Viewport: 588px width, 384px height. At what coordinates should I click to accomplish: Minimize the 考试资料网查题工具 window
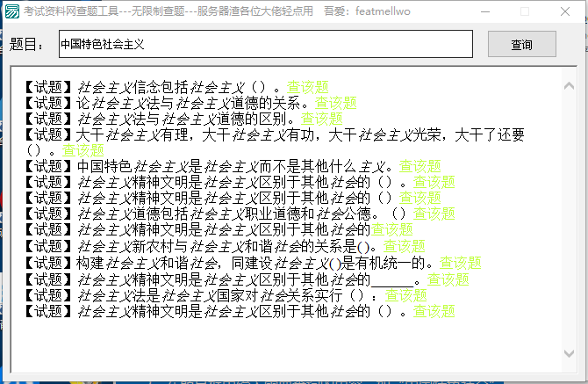pyautogui.click(x=485, y=11)
